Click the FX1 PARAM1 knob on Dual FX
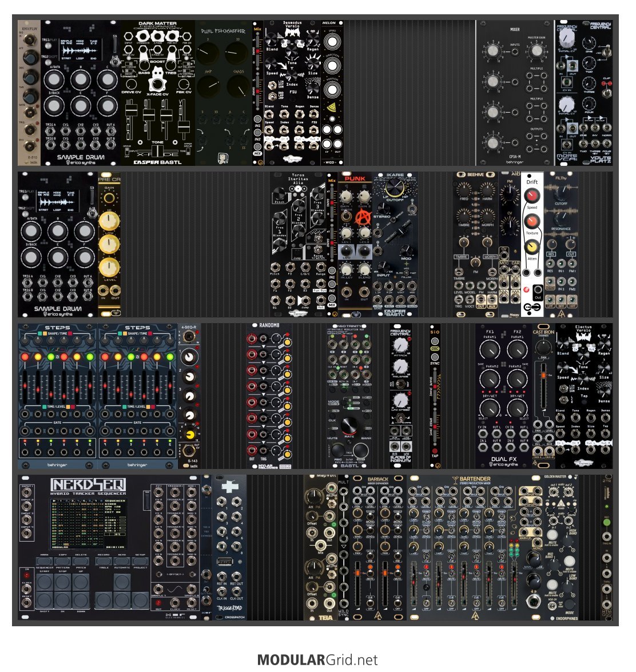Screen dimensions: 636x672 point(490,350)
